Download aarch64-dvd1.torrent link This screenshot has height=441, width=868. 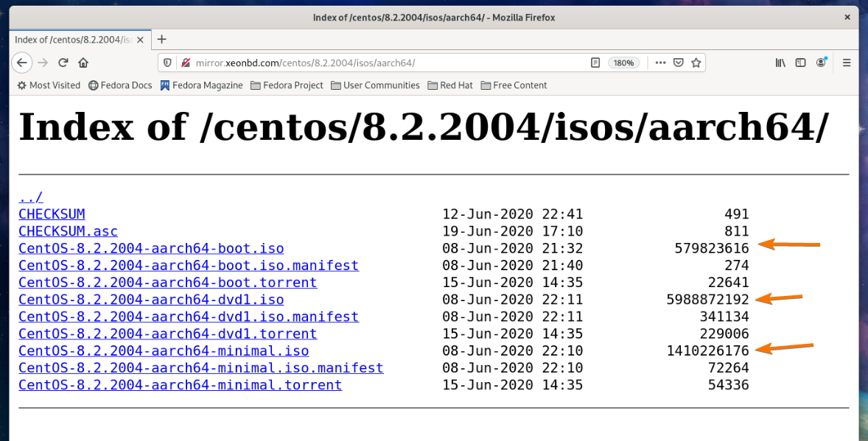[168, 334]
